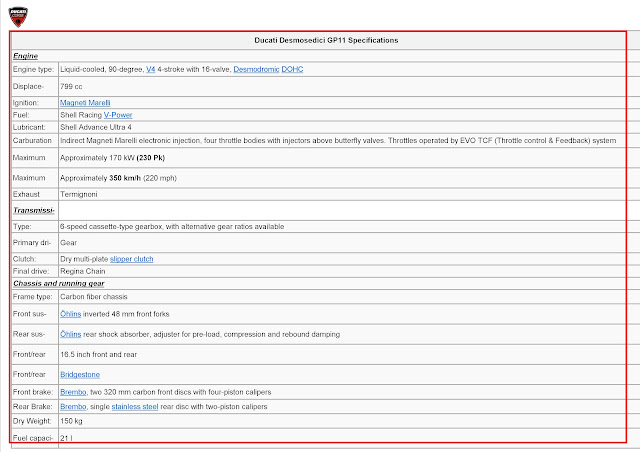Click the Displace- label cell
Image resolution: width=640 pixels, height=452 pixels.
coord(35,87)
